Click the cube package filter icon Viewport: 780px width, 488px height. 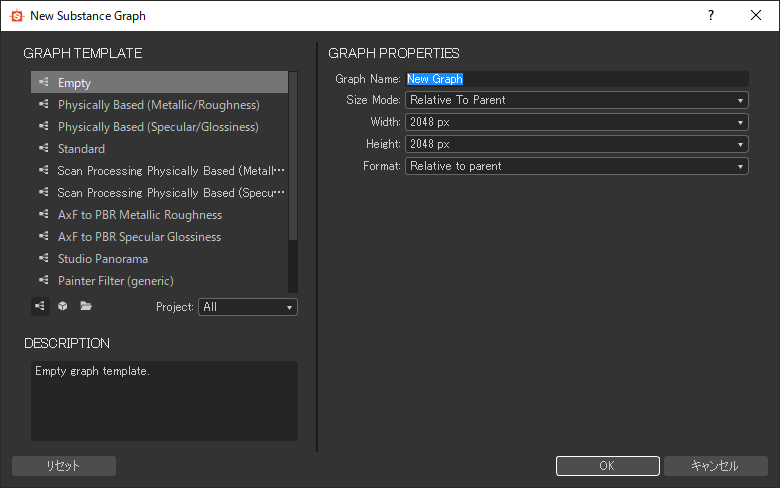pyautogui.click(x=63, y=306)
